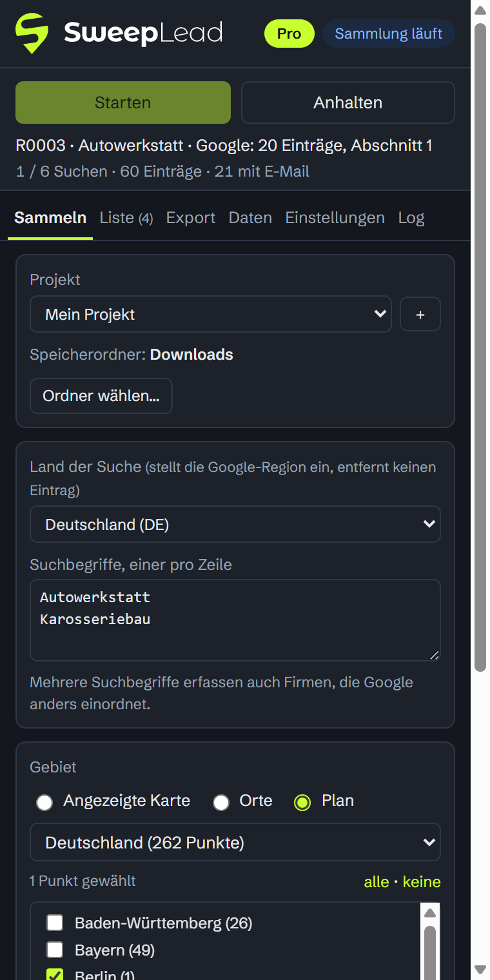
Task: Open the Log tab
Action: [x=411, y=218]
